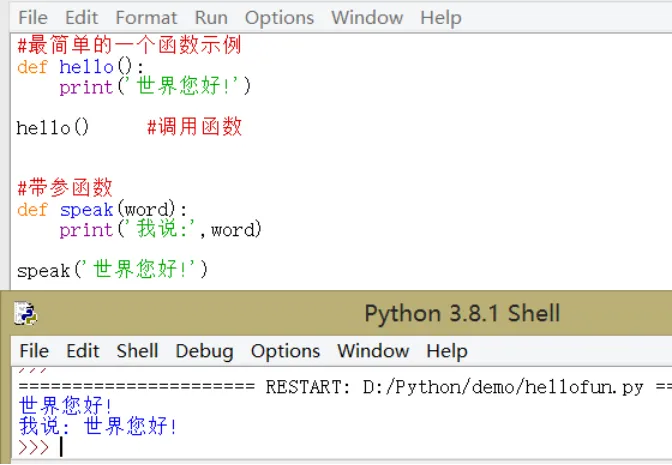Open the Shell menu
This screenshot has width=672, height=465.
coord(138,351)
